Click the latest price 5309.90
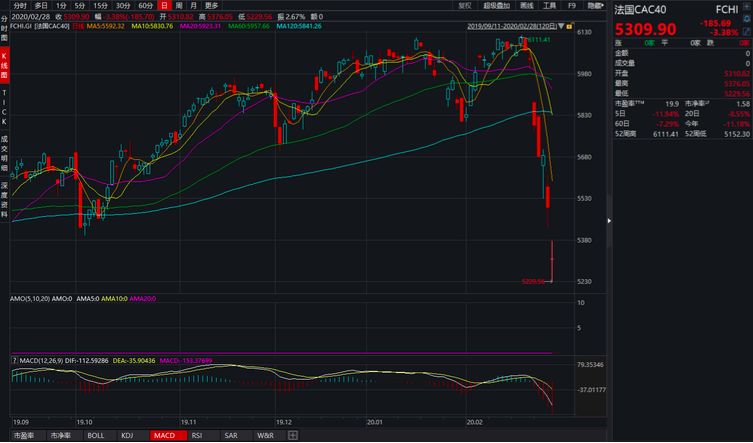 (x=646, y=29)
